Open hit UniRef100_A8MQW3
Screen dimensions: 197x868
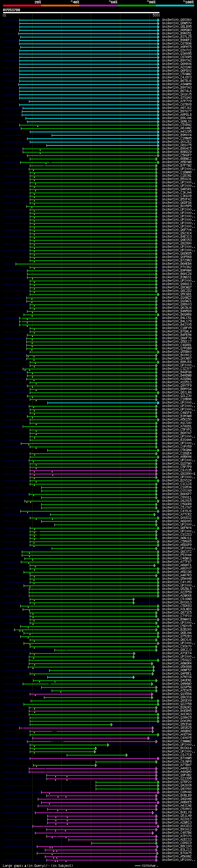click(177, 30)
